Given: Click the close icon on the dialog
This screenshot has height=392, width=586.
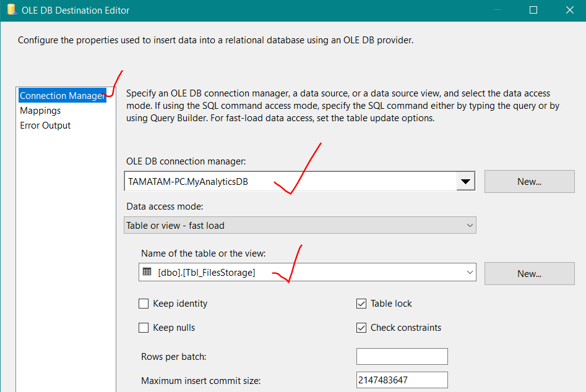Looking at the screenshot, I should click(x=571, y=10).
